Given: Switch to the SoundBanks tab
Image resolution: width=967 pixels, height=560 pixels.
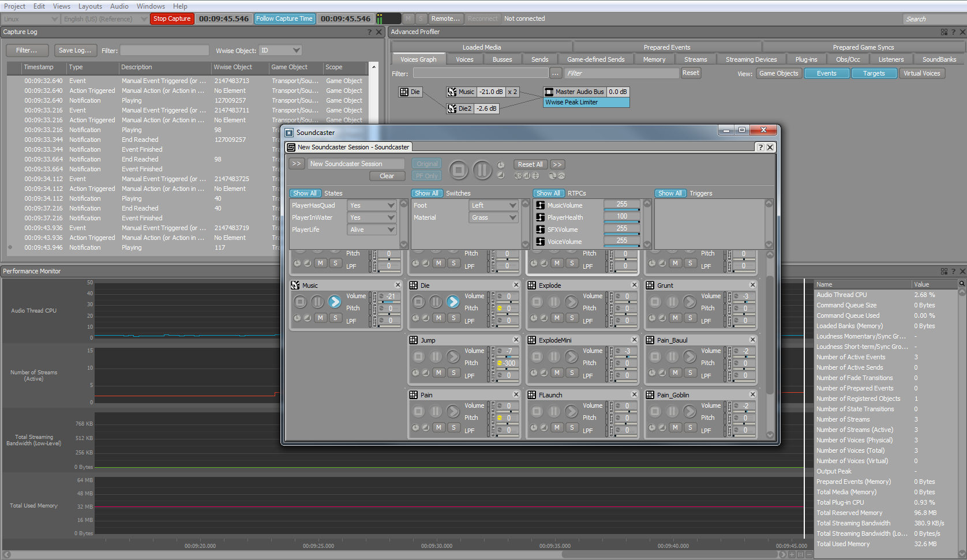Looking at the screenshot, I should pos(939,59).
